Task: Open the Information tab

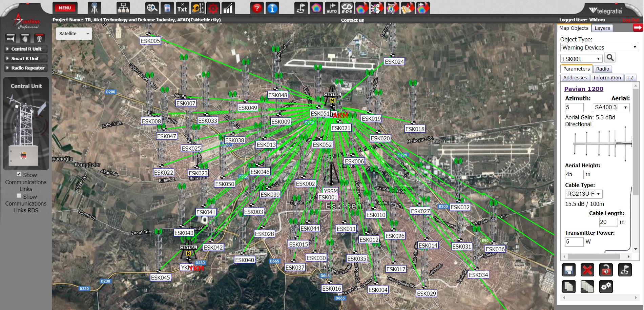Action: point(607,78)
